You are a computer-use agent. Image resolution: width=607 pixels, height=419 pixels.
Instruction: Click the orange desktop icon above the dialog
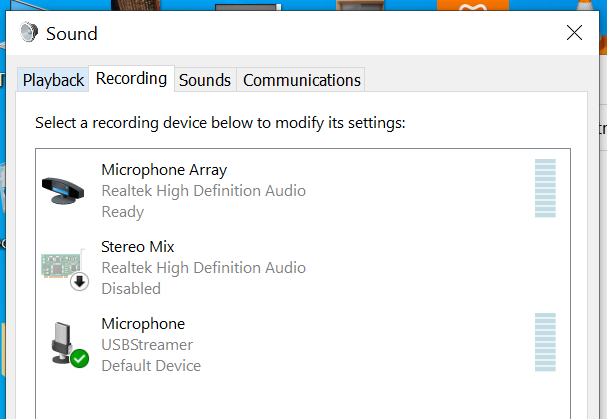click(473, 5)
